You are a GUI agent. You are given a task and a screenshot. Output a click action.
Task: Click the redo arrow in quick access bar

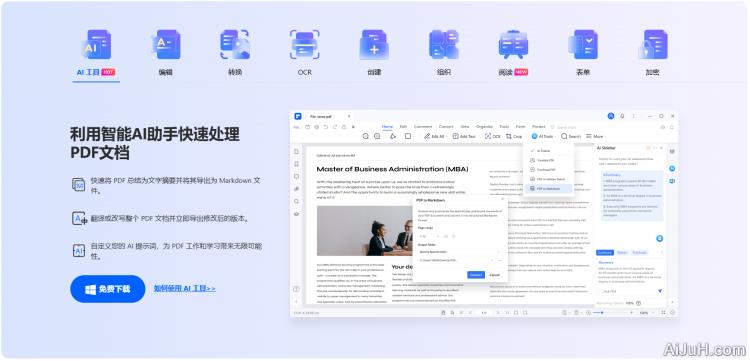pos(335,127)
